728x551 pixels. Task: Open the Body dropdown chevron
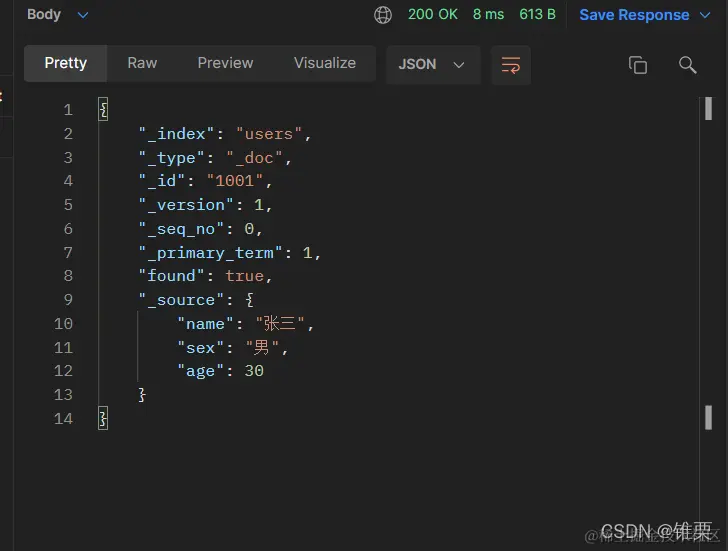tap(83, 15)
